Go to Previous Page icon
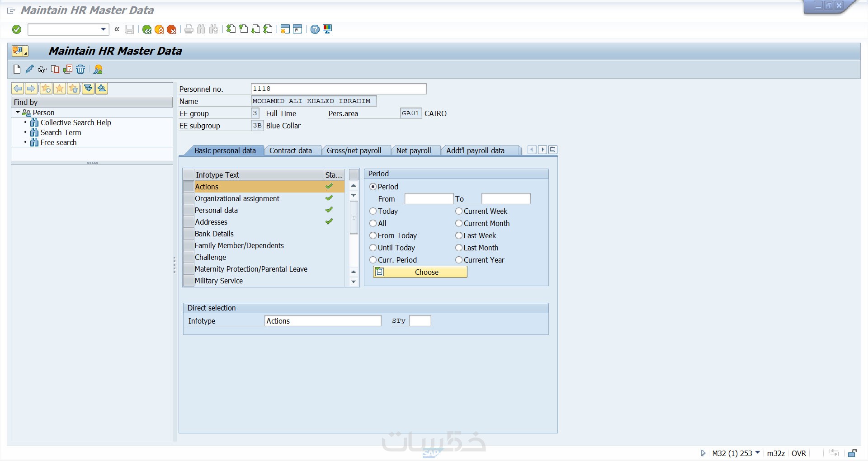The image size is (868, 461). click(x=243, y=29)
